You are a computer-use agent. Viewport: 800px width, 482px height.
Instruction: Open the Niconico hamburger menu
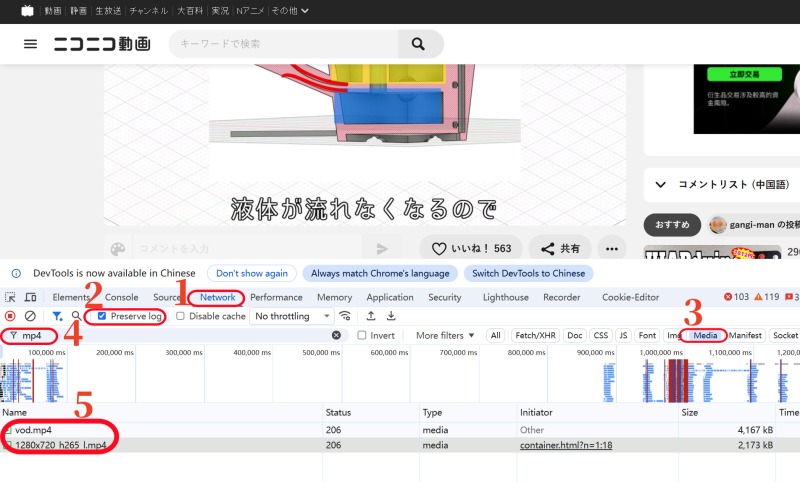(x=30, y=44)
